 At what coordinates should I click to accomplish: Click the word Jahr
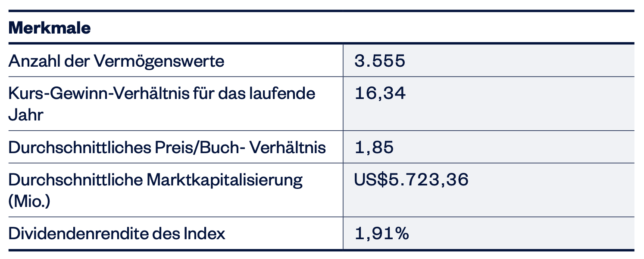coord(26,115)
